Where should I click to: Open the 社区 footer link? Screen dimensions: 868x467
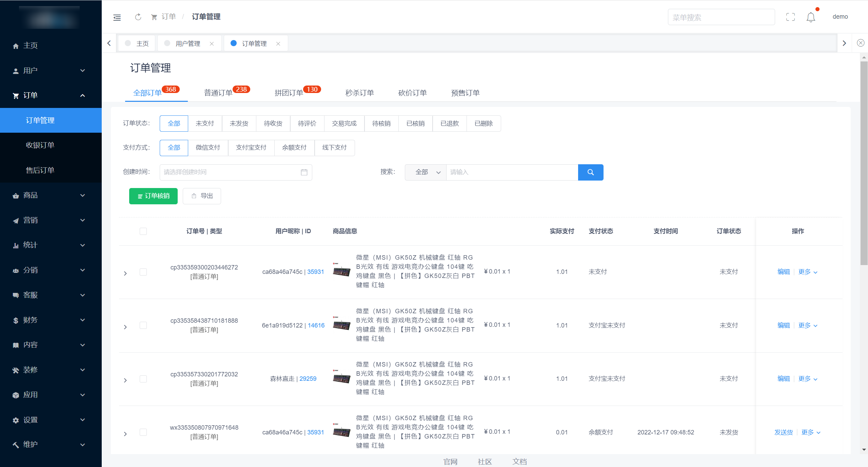(x=485, y=462)
